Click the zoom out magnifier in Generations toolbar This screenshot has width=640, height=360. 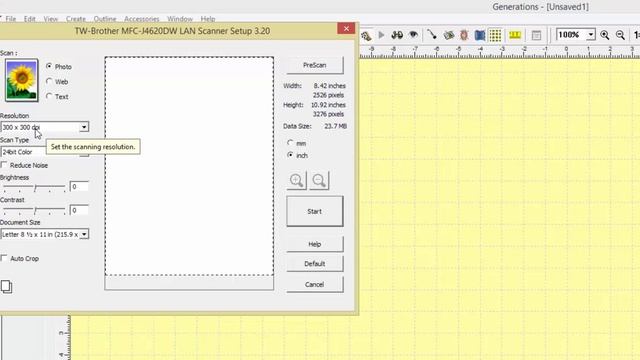pyautogui.click(x=620, y=35)
